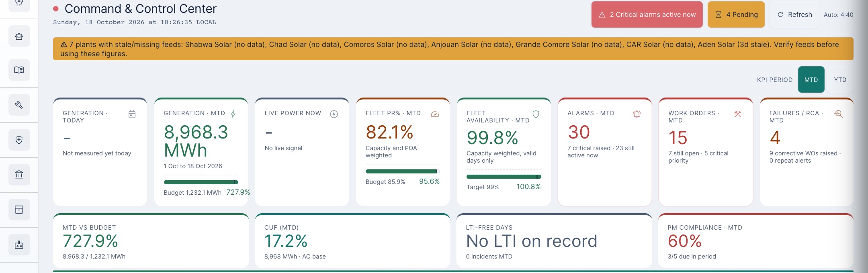
Task: Click 'No live signal' text
Action: pyautogui.click(x=283, y=148)
